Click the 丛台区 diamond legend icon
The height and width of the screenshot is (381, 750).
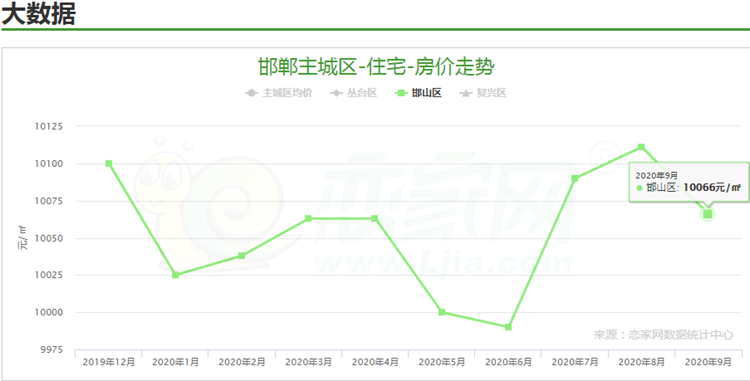coord(336,93)
